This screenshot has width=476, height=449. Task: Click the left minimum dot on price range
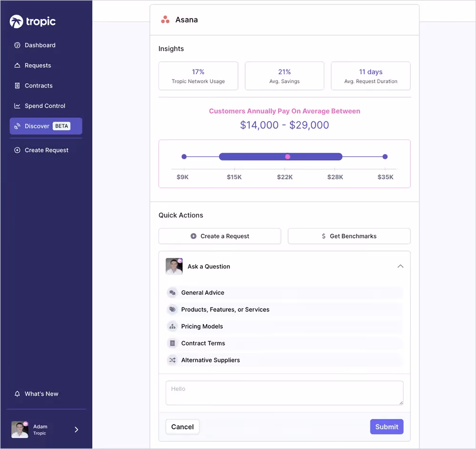(184, 157)
